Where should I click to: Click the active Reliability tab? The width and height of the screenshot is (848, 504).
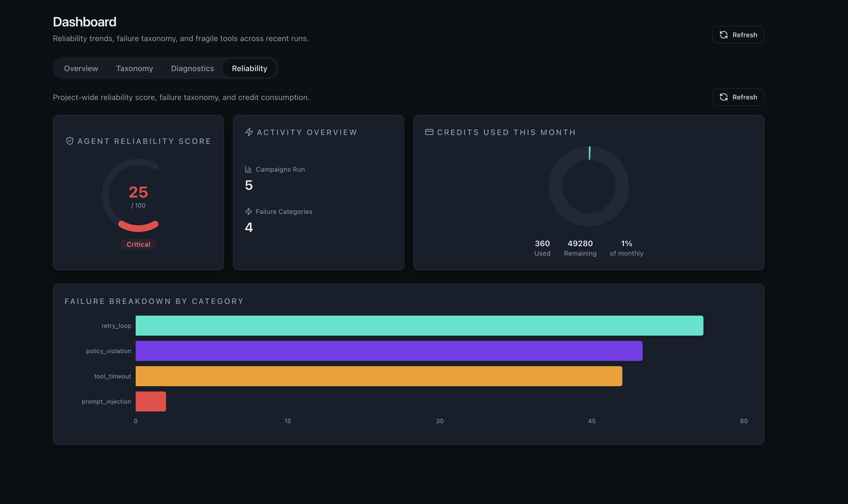point(249,68)
